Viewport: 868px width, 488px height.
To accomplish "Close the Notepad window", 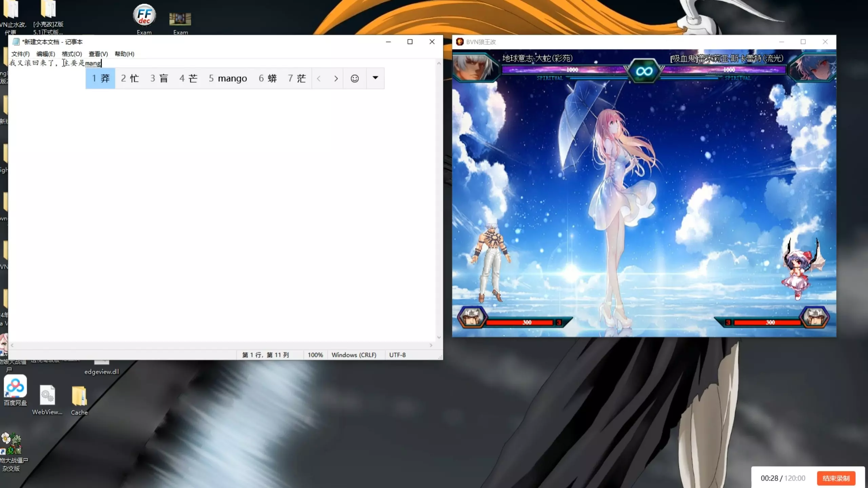I will [432, 42].
